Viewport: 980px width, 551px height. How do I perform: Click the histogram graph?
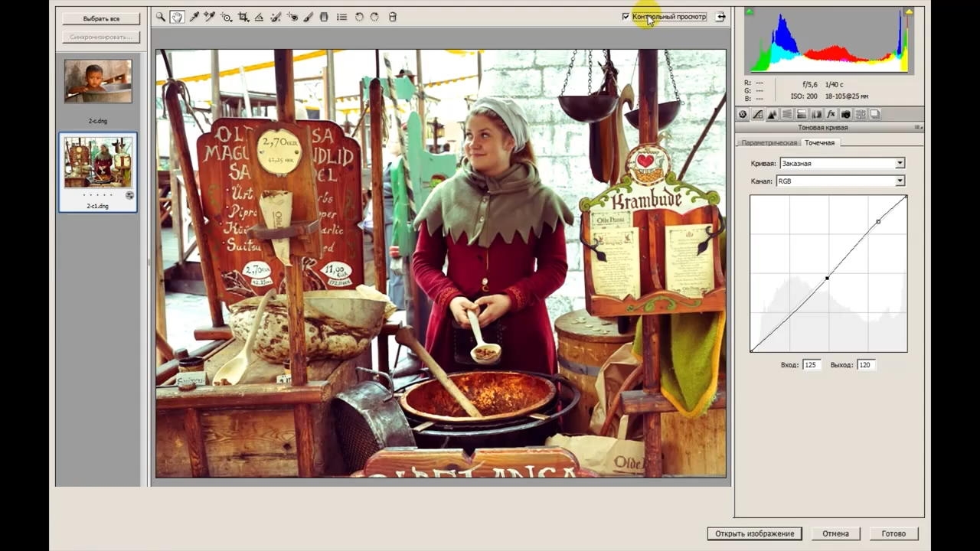coord(829,41)
